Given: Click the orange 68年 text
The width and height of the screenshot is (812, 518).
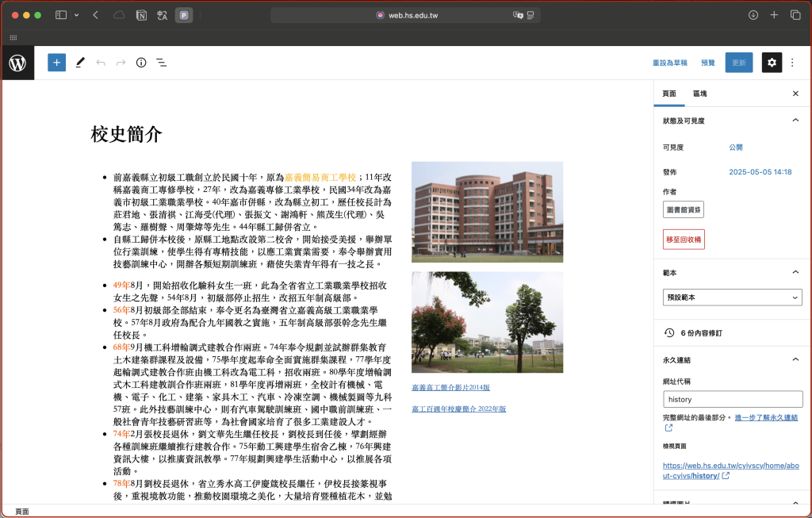Looking at the screenshot, I should click(121, 347).
